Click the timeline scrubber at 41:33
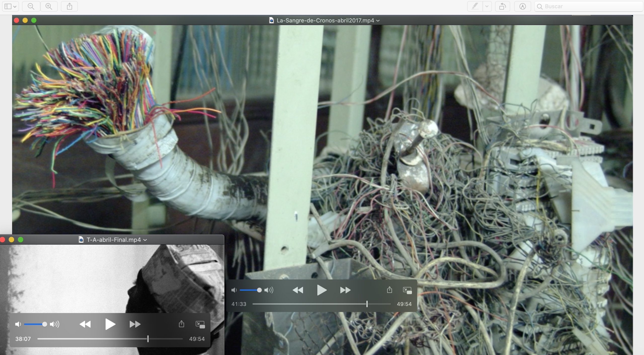 pyautogui.click(x=367, y=304)
